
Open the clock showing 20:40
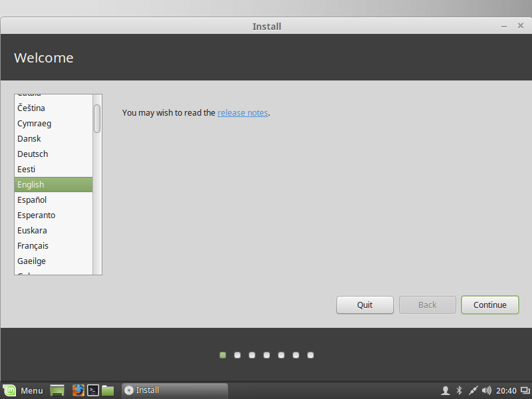[506, 391]
